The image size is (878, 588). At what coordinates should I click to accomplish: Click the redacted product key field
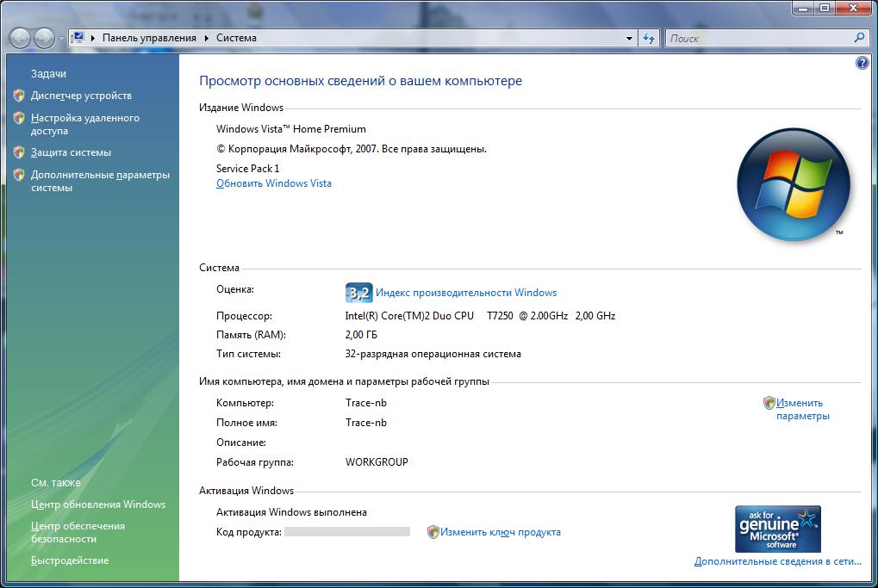[x=347, y=532]
